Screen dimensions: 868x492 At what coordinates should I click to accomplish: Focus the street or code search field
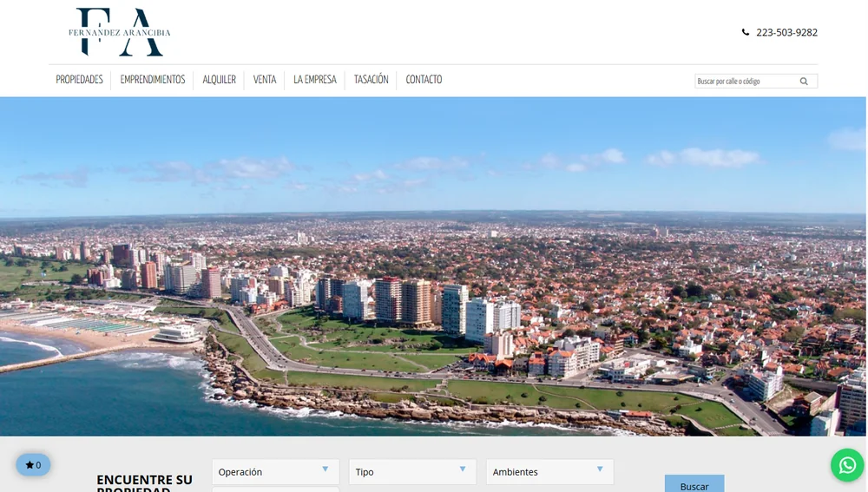coord(745,82)
